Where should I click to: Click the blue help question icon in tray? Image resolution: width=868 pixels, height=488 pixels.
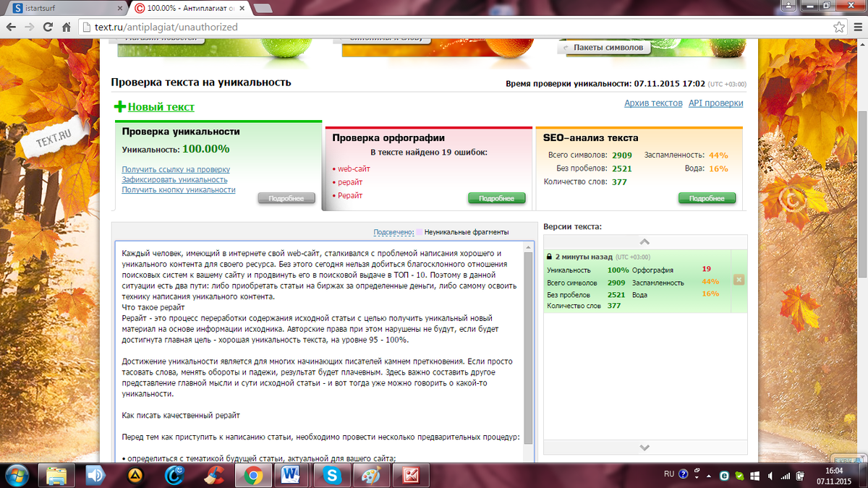coord(684,474)
